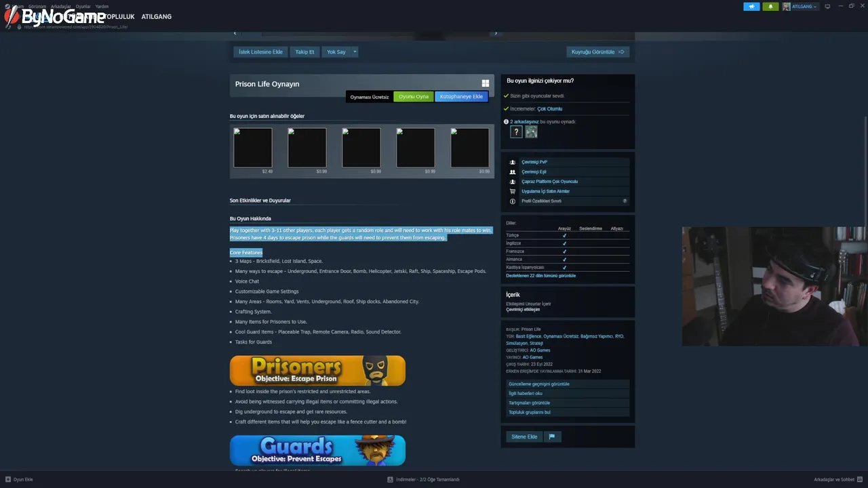Click the Çok Olumlu reviews link
Screen dimensions: 868x488
550,108
